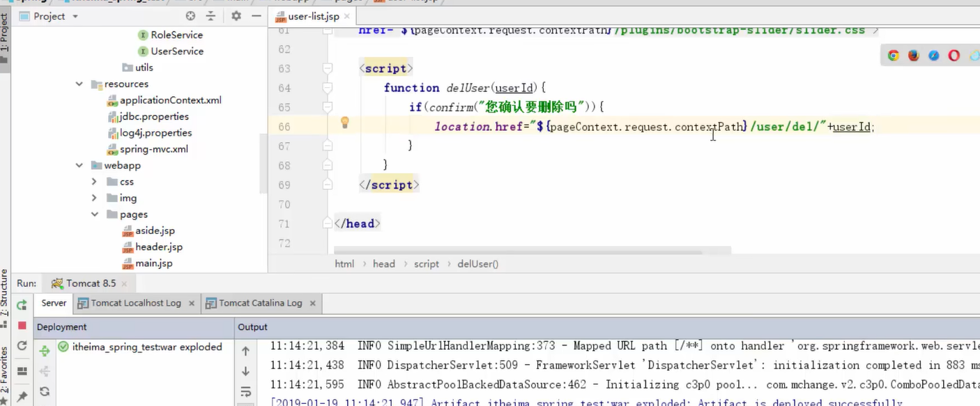Screen dimensions: 980x406
Task: Click the scroll-from-source crosshair icon
Action: 190,15
